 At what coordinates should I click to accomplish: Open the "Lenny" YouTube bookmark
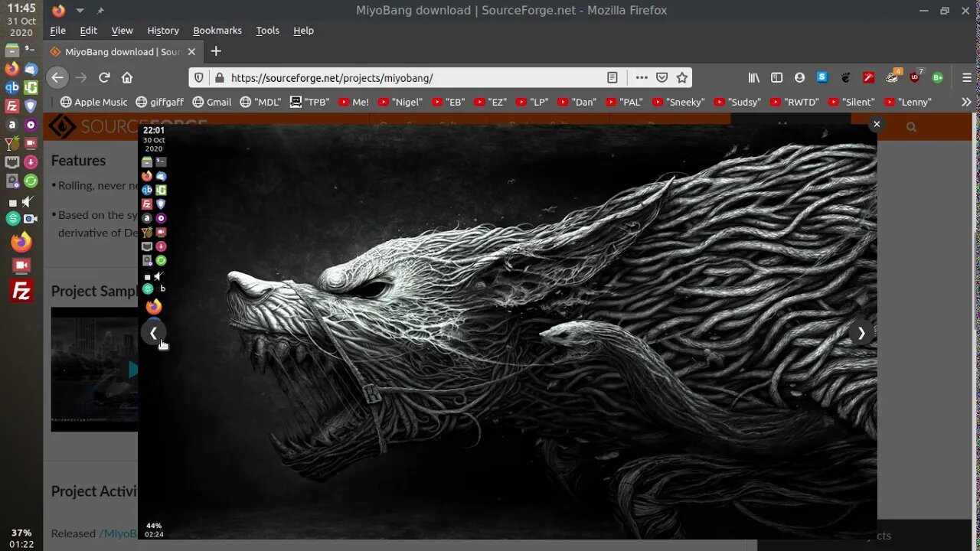(908, 102)
